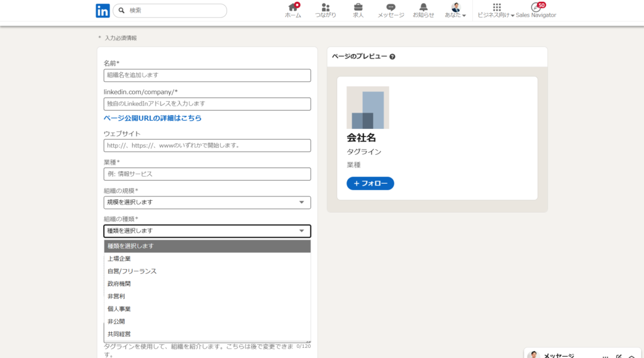Click the magnifier search icon
Viewport: 644px width, 358px height.
121,11
